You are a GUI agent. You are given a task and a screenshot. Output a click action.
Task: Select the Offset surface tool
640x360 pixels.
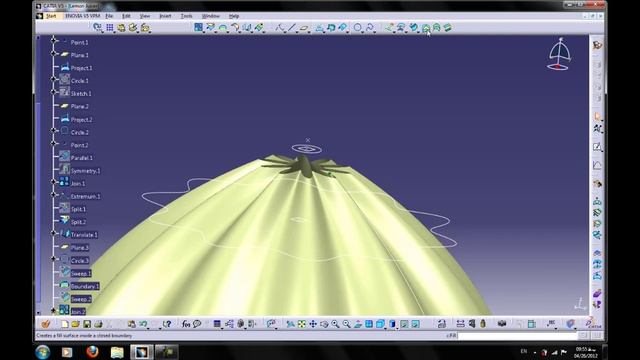(401, 28)
